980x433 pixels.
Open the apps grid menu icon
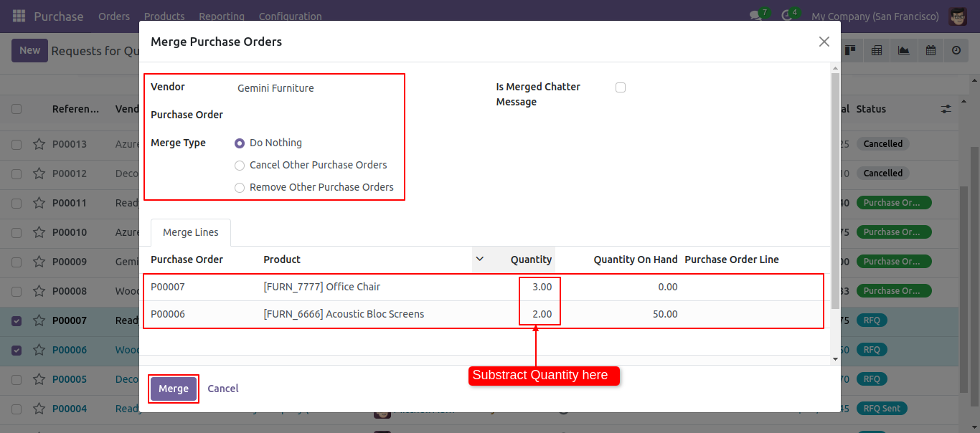coord(19,16)
